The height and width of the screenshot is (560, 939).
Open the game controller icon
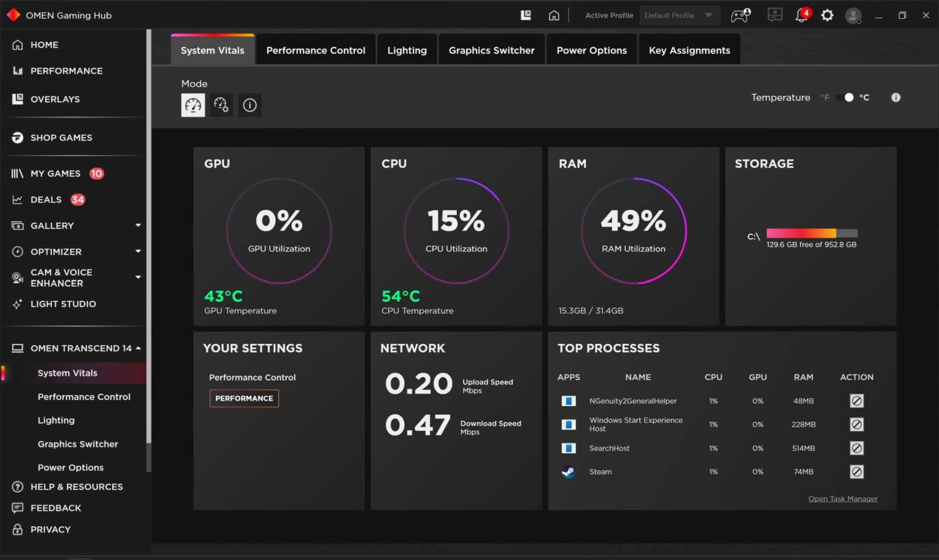[x=740, y=15]
